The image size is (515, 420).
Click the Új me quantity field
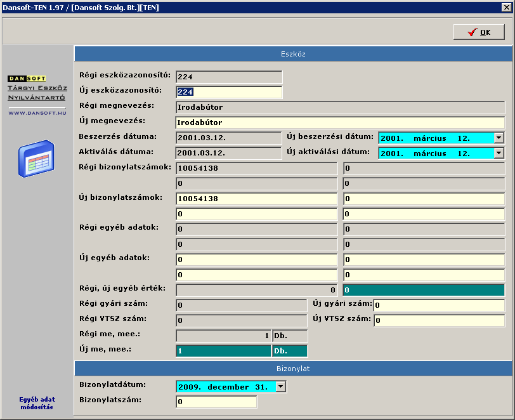pos(224,351)
